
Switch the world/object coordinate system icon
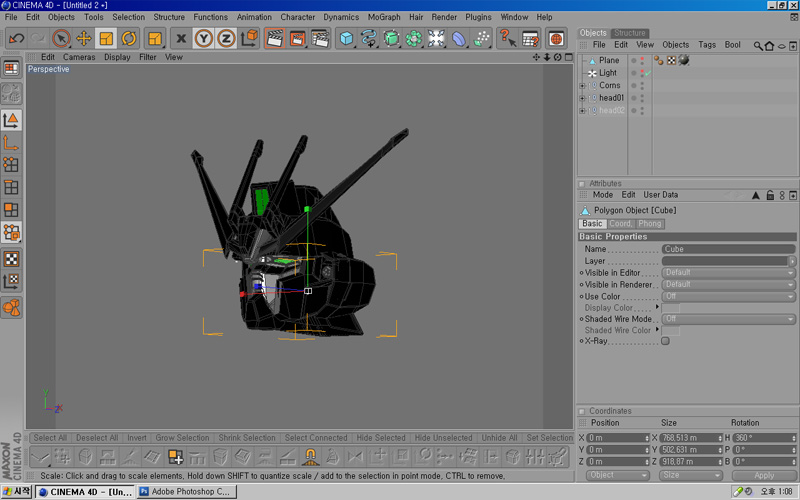click(249, 38)
